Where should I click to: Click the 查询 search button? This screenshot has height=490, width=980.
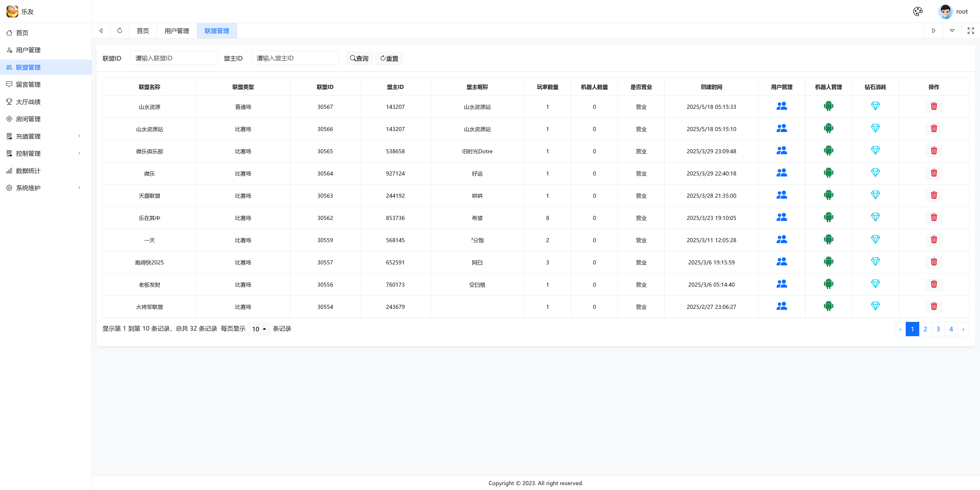359,58
